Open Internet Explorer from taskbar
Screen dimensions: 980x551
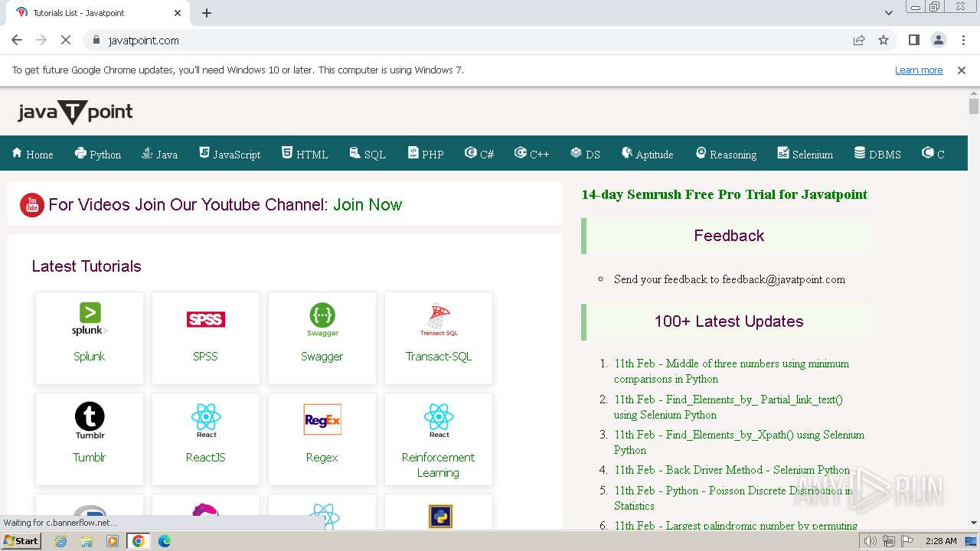pyautogui.click(x=61, y=541)
